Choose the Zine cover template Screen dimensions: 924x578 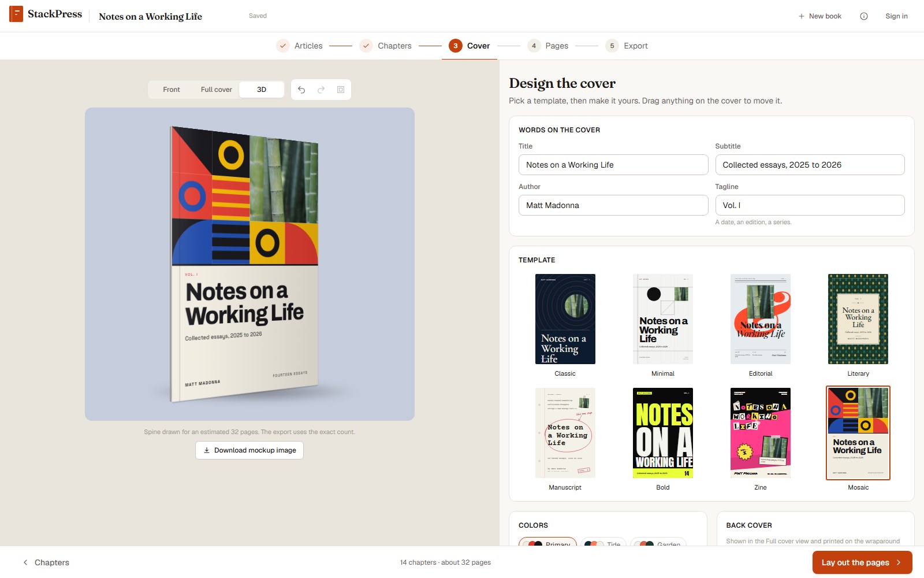coord(761,433)
